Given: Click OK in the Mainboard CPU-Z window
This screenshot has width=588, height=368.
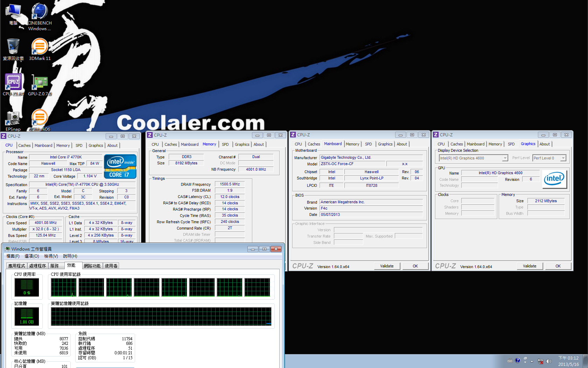Looking at the screenshot, I should click(x=415, y=266).
